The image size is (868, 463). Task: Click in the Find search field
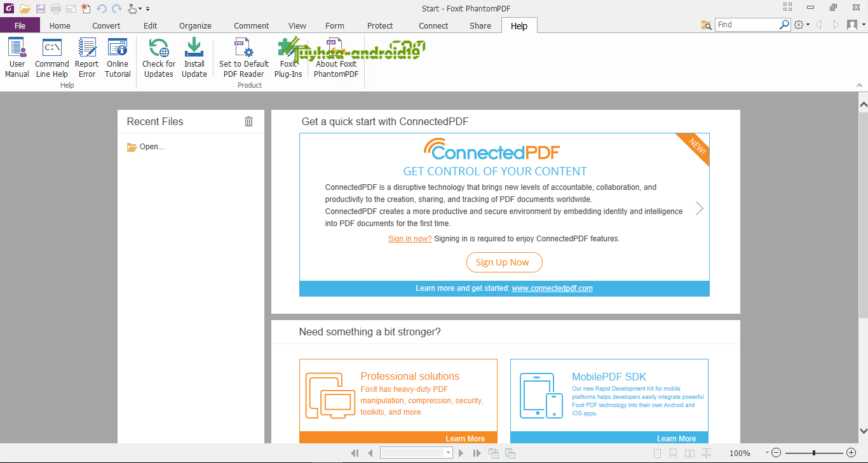click(x=747, y=25)
